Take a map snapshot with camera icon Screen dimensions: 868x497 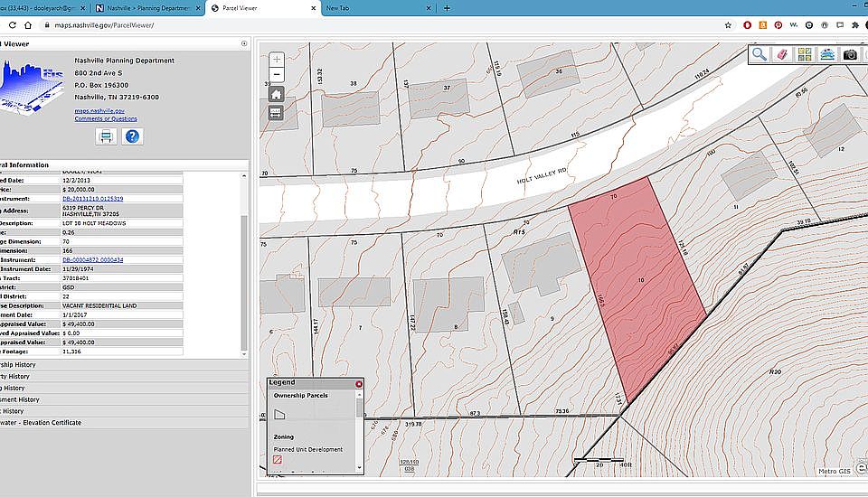(850, 54)
